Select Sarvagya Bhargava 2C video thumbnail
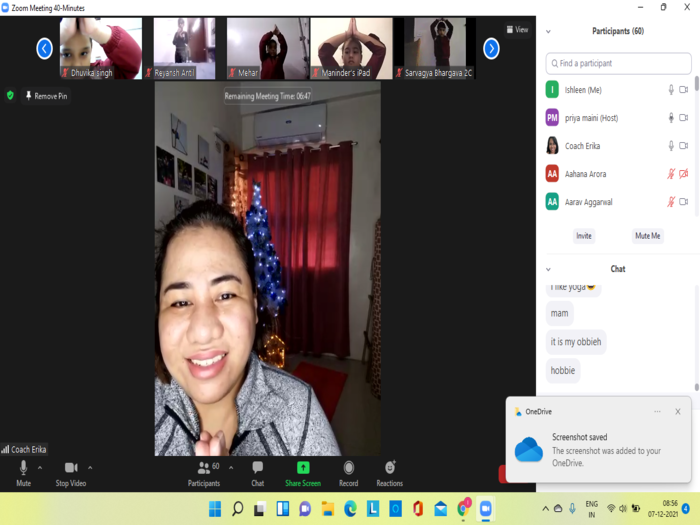The width and height of the screenshot is (700, 525). click(435, 49)
